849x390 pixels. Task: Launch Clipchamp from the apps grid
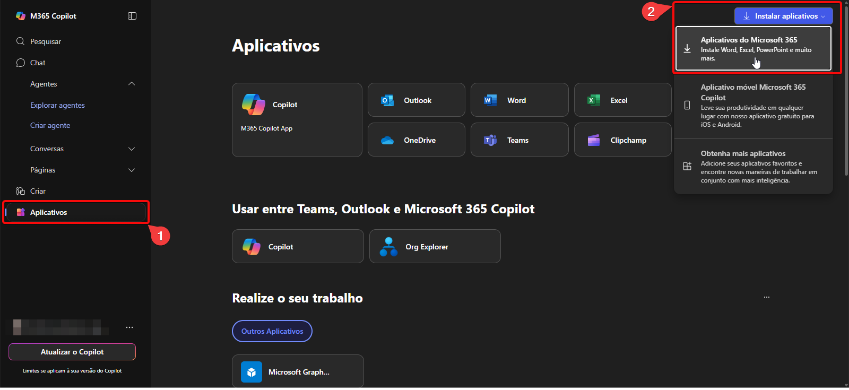pos(623,140)
